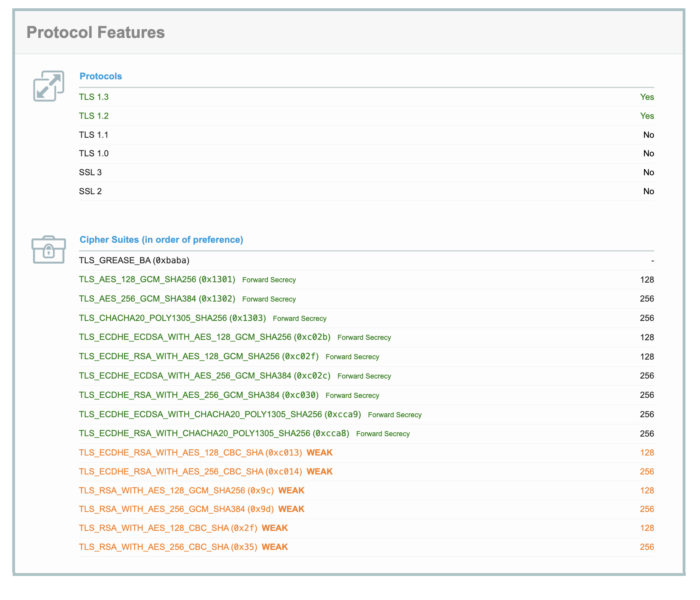Click the Cipher Suites briefcase lock icon
This screenshot has width=700, height=600.
(49, 249)
